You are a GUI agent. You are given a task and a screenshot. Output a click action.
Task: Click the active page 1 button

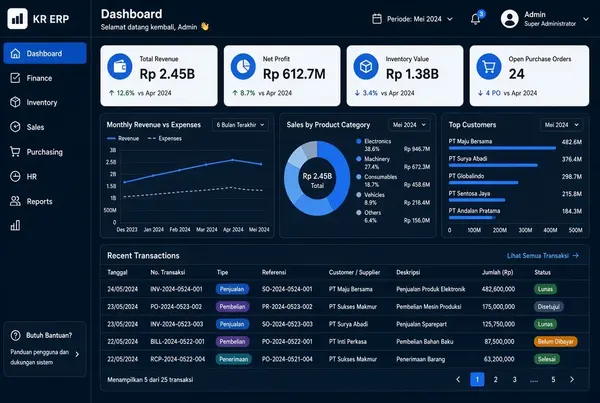click(477, 380)
